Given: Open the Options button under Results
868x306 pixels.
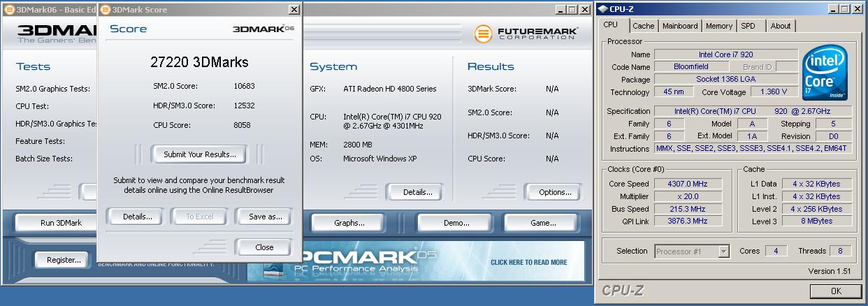Looking at the screenshot, I should [x=555, y=192].
